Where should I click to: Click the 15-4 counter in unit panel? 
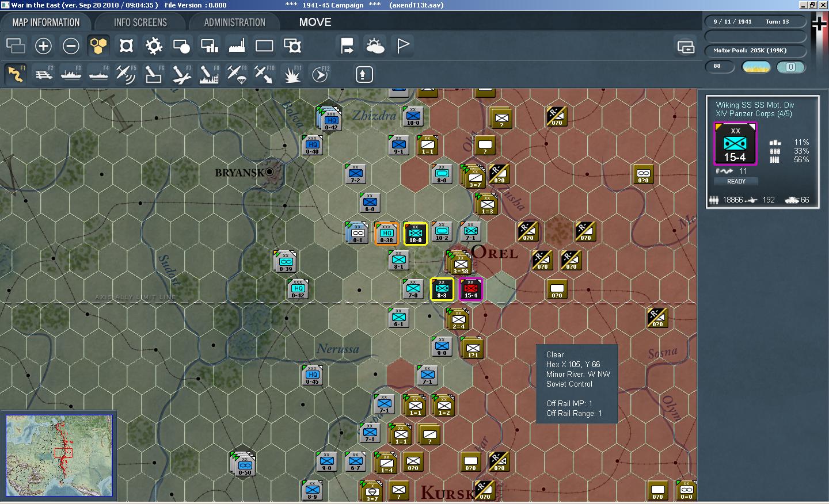click(735, 144)
